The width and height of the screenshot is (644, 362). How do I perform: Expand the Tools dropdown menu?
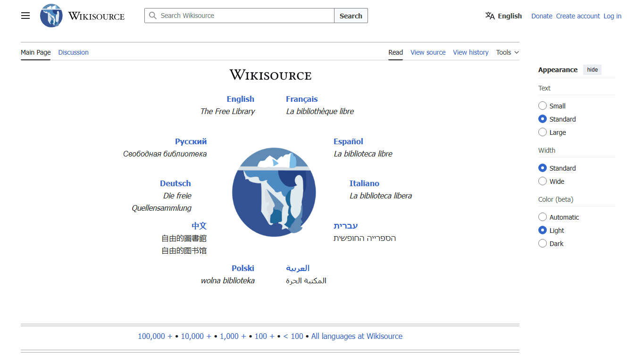click(x=508, y=52)
